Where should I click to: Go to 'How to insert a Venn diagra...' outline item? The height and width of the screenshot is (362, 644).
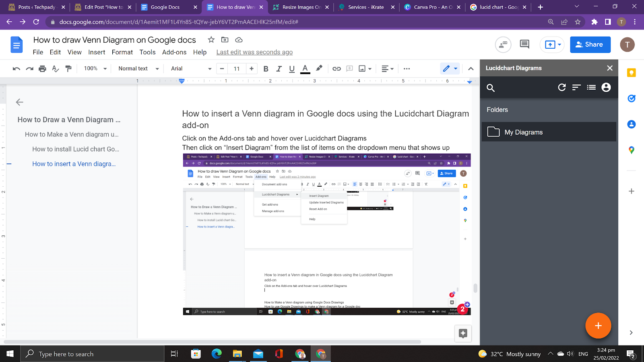(74, 164)
